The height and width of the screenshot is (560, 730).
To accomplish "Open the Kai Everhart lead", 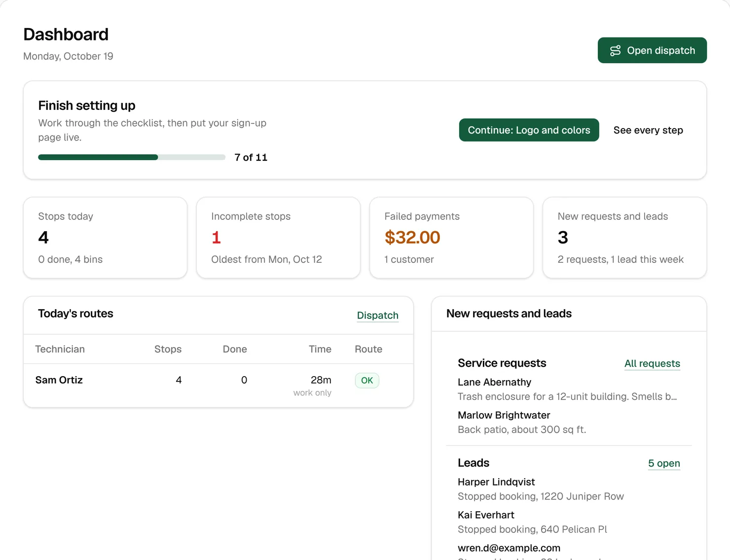I will 486,515.
